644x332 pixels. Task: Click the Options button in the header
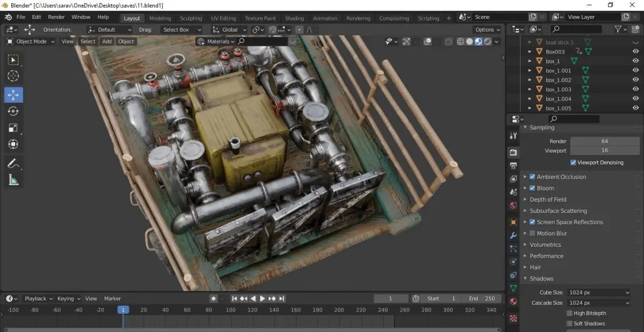coord(487,29)
